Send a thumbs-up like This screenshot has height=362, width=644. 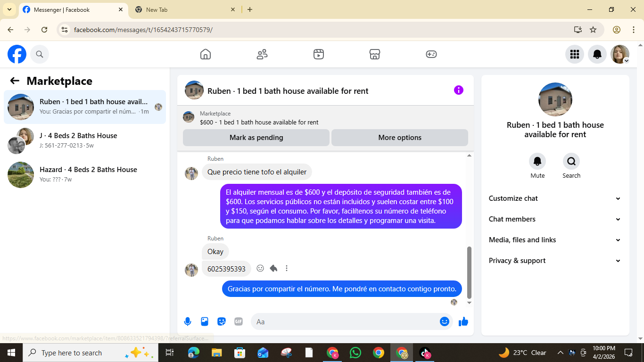(463, 321)
